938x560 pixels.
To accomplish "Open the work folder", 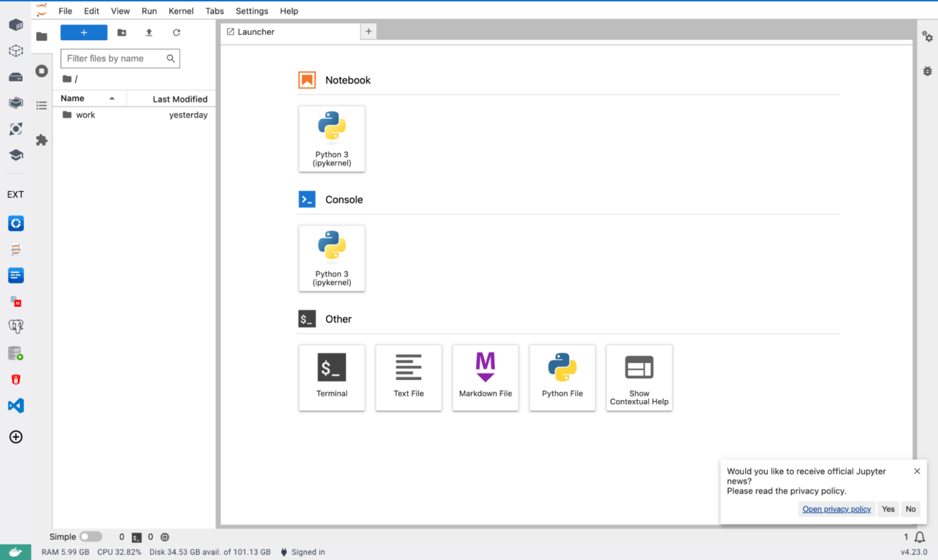I will click(85, 115).
